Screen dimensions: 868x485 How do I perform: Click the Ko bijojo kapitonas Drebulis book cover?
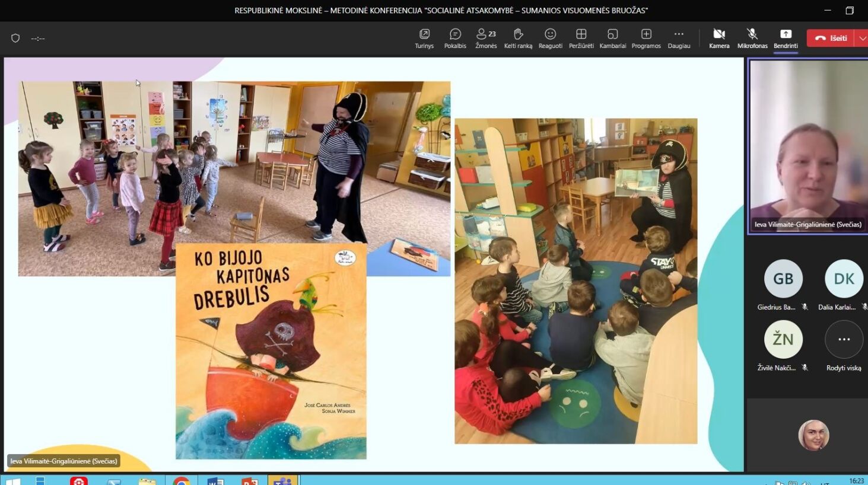pos(271,351)
